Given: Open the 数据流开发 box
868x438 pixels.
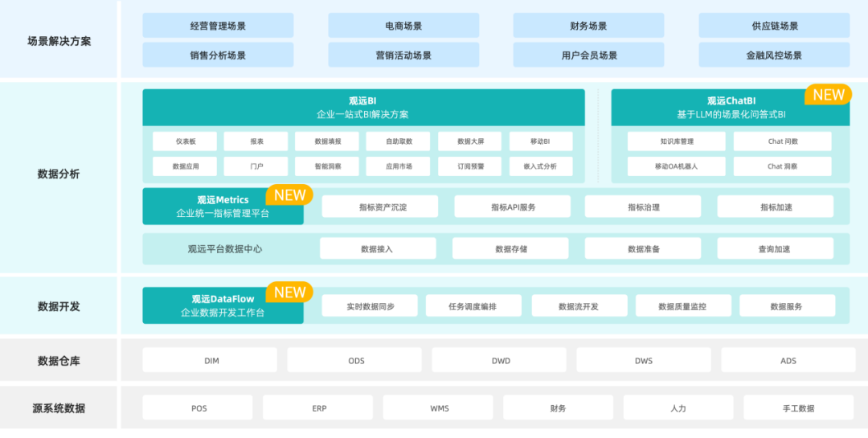Looking at the screenshot, I should coord(579,305).
